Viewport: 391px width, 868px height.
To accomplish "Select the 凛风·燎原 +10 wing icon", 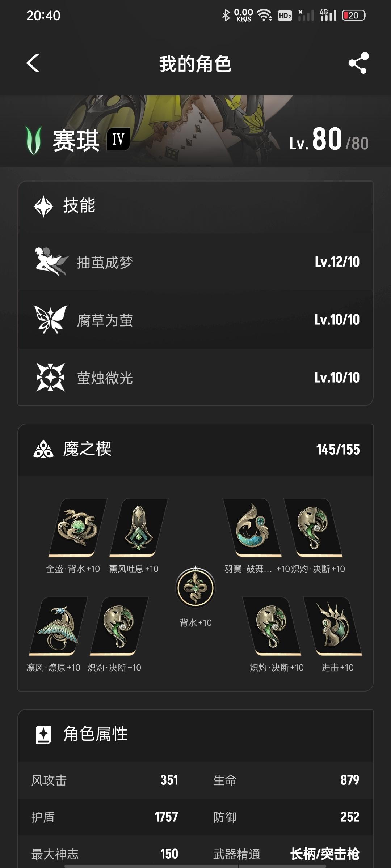I will (x=58, y=626).
